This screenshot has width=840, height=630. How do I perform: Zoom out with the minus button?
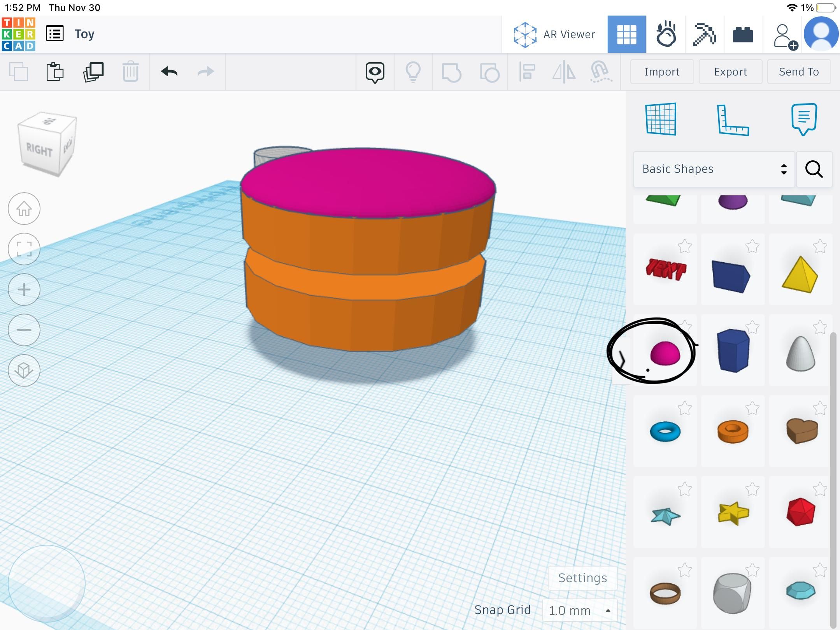[24, 330]
